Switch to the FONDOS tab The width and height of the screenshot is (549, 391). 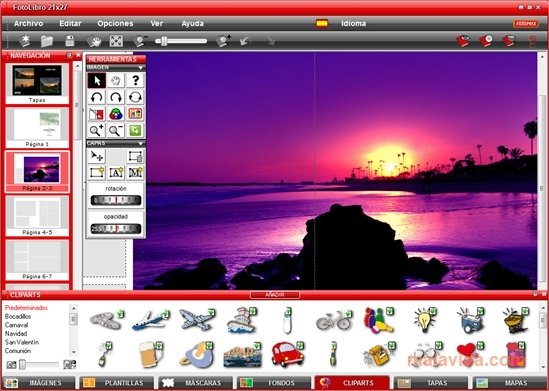(x=274, y=383)
